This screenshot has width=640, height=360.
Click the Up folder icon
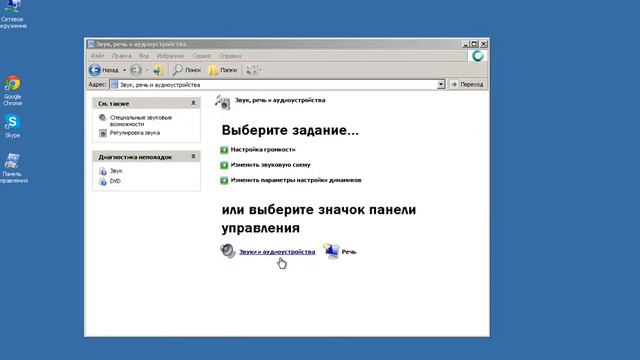pyautogui.click(x=158, y=70)
